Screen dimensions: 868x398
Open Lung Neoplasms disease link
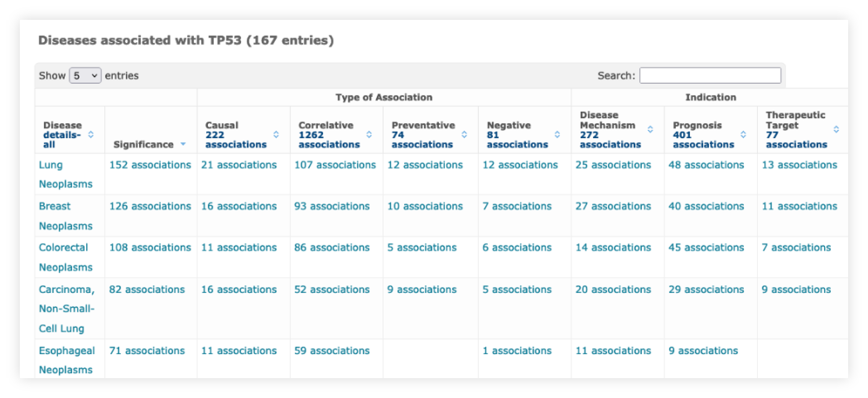(x=66, y=174)
